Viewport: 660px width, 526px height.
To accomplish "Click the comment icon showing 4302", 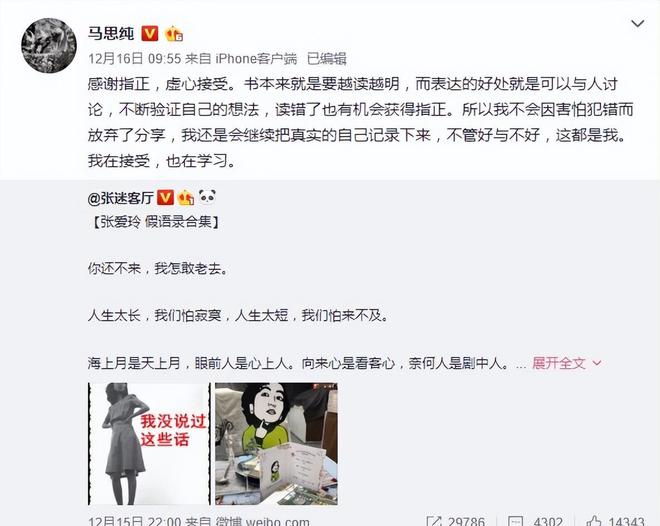I will coord(516,522).
